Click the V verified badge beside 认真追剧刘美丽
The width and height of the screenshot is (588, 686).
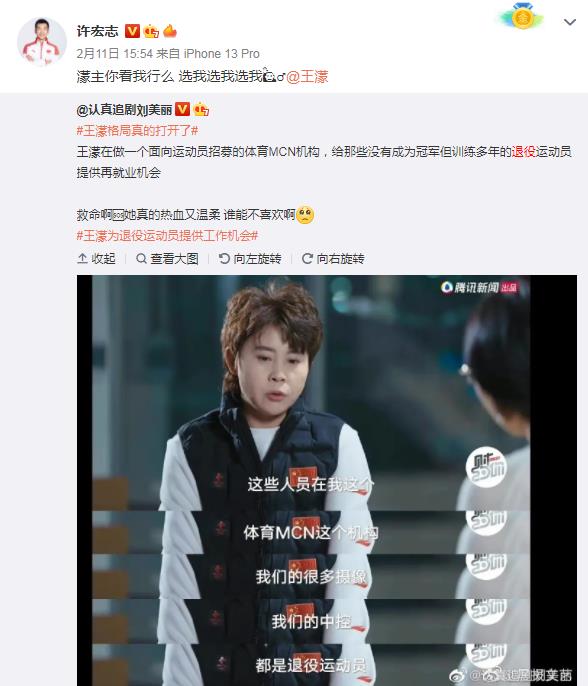click(x=182, y=109)
